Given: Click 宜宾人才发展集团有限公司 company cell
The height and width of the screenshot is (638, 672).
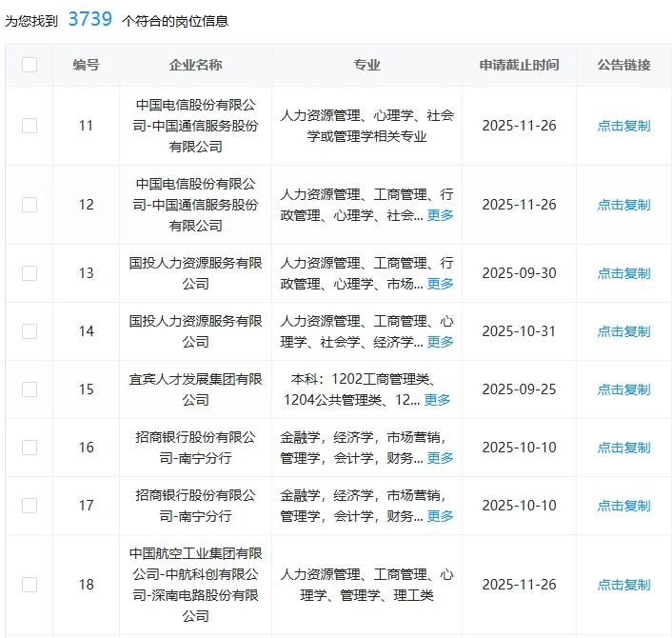Looking at the screenshot, I should coord(195,389).
